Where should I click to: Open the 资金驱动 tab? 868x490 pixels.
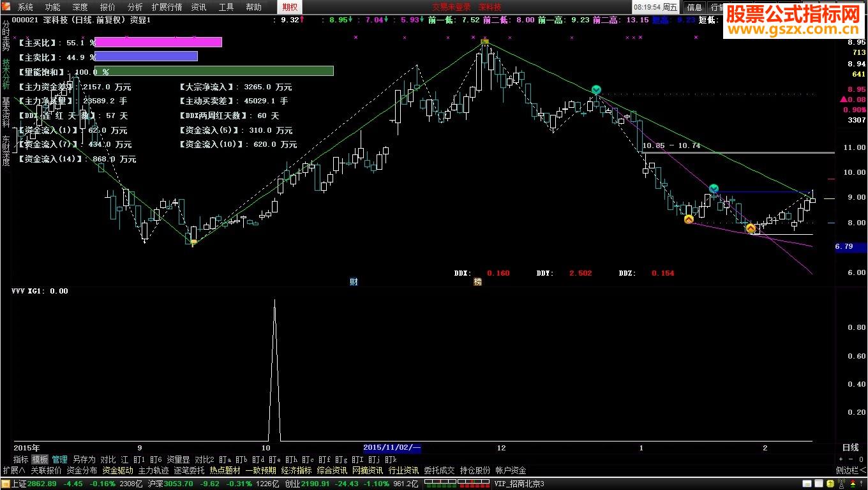point(117,470)
